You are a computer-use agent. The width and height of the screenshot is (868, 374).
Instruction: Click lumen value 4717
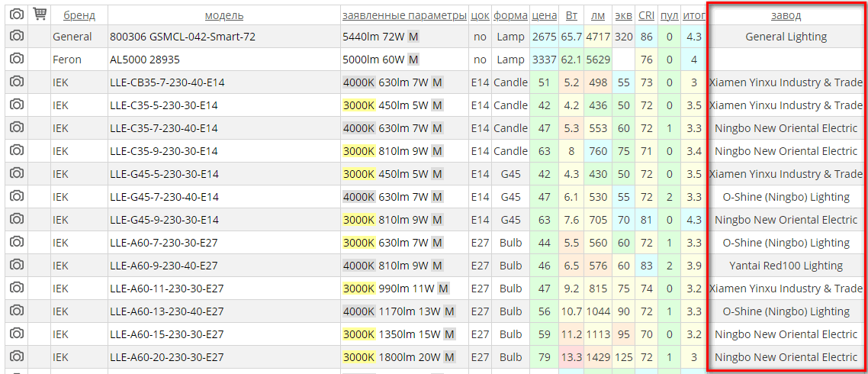coord(599,37)
